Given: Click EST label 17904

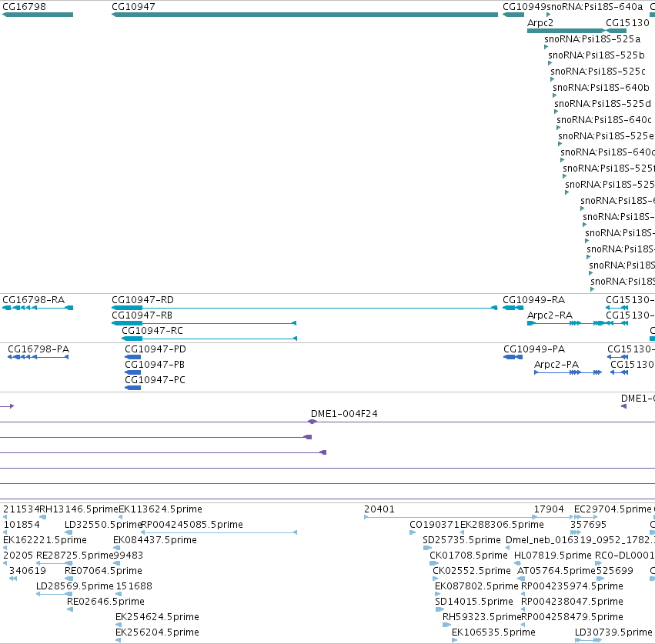Looking at the screenshot, I should [549, 509].
